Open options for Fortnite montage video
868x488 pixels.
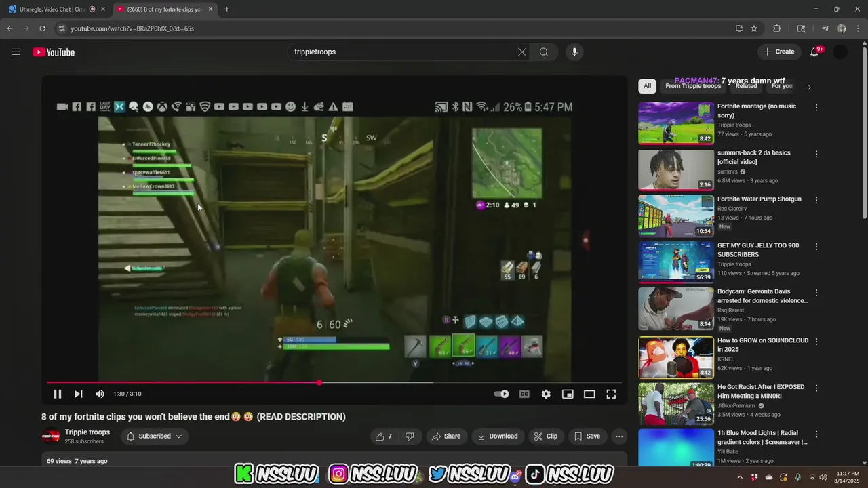(816, 108)
